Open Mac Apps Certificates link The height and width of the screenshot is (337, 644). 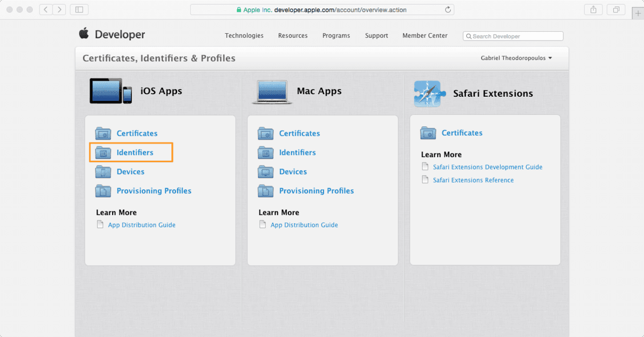click(300, 133)
